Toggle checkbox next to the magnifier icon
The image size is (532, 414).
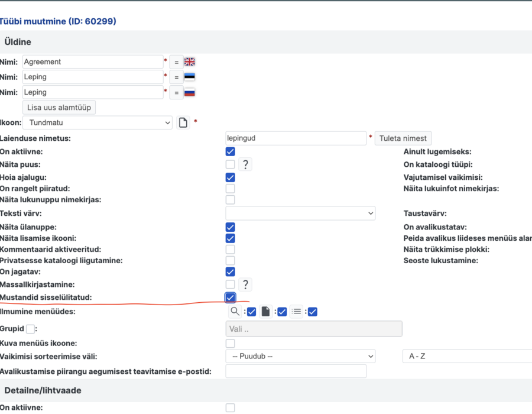[x=251, y=312]
